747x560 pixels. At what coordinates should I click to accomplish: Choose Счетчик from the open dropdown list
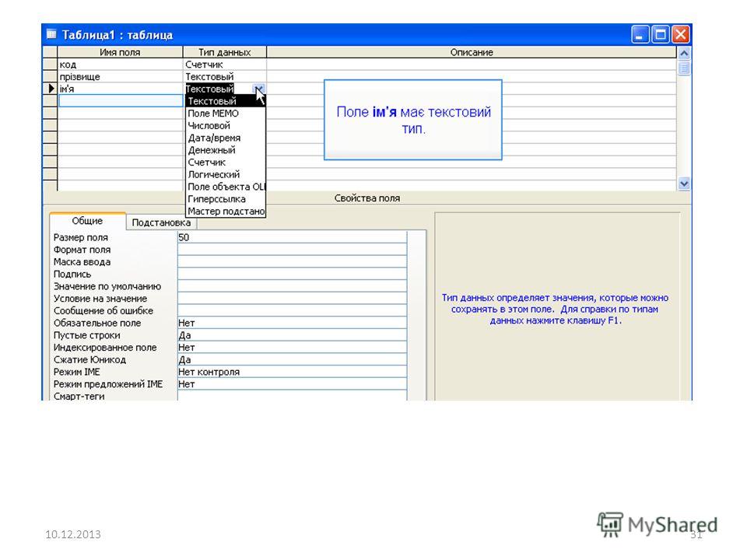click(226, 163)
